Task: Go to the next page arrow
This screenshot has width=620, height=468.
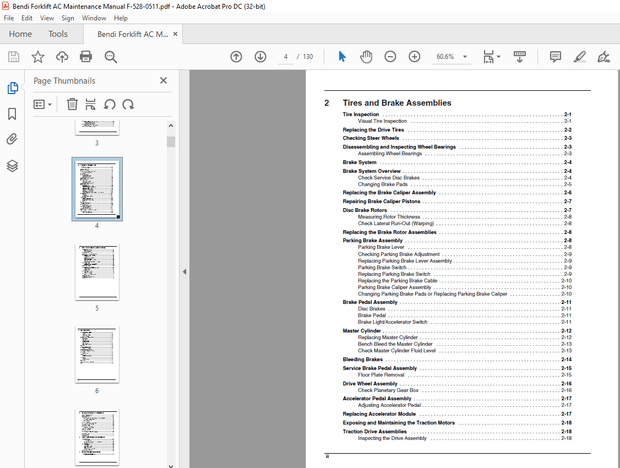Action: (x=260, y=57)
